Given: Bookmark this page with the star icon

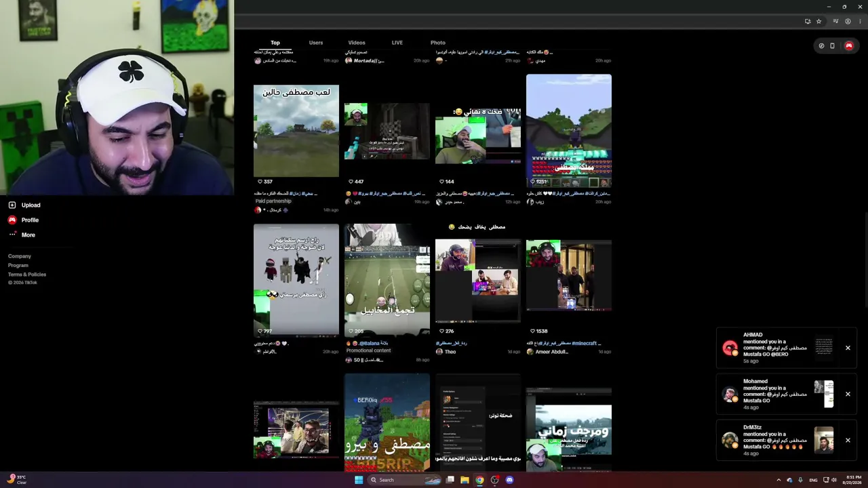Looking at the screenshot, I should (x=818, y=21).
